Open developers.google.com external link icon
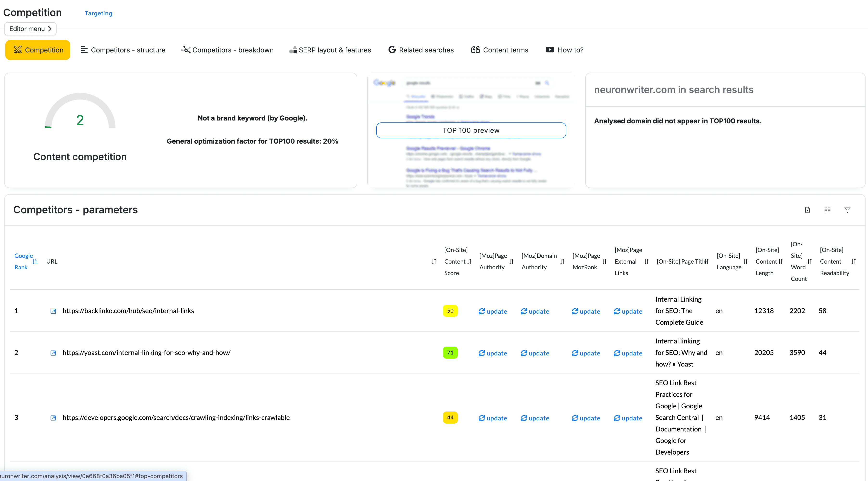This screenshot has height=481, width=868. pyautogui.click(x=53, y=418)
